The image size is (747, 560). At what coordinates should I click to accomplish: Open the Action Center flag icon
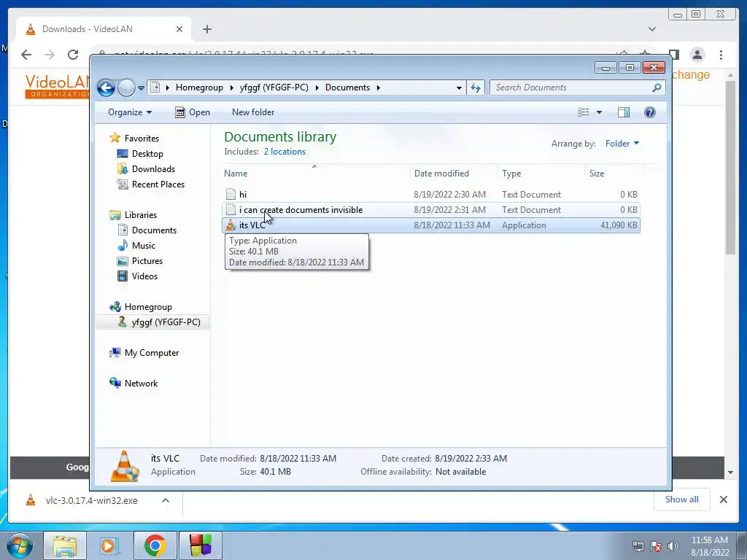click(656, 546)
